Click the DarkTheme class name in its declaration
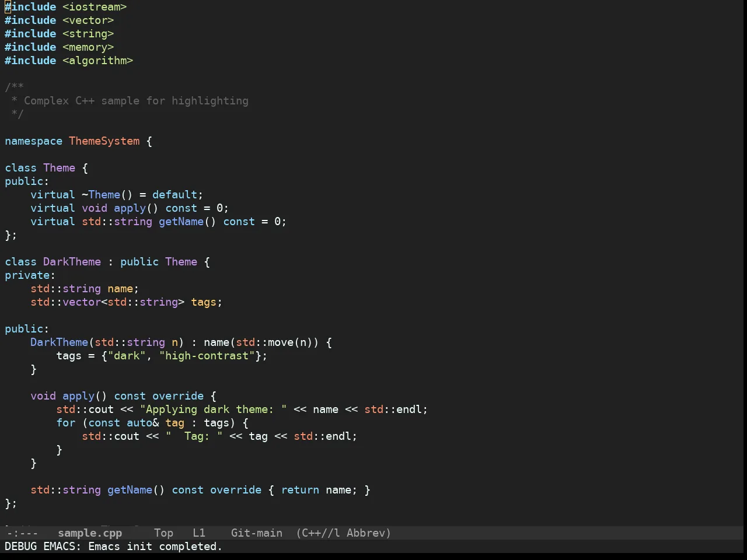The image size is (747, 560). (72, 262)
